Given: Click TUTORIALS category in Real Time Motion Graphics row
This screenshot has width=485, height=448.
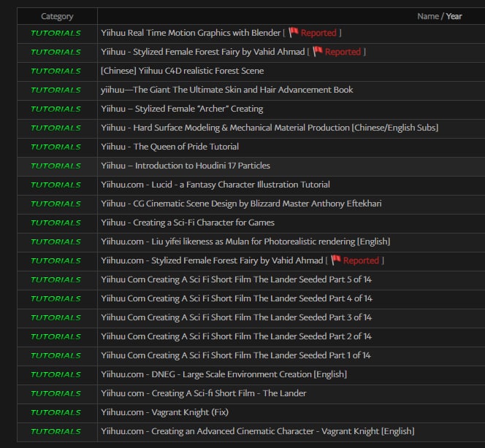Looking at the screenshot, I should [56, 33].
